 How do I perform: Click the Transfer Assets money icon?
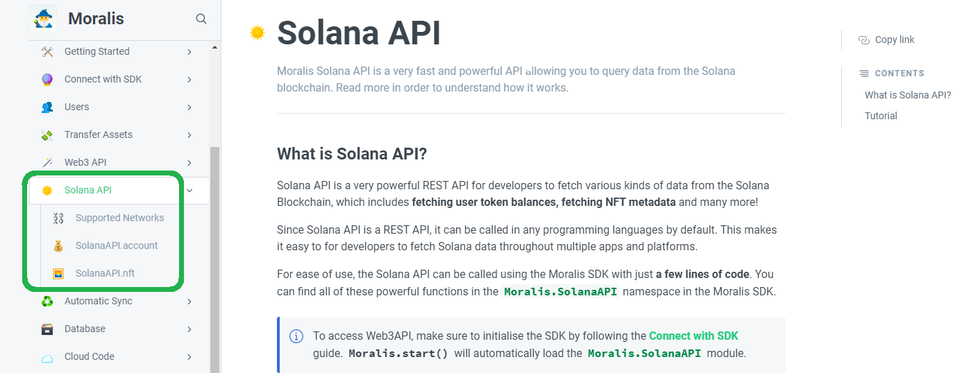click(x=47, y=135)
